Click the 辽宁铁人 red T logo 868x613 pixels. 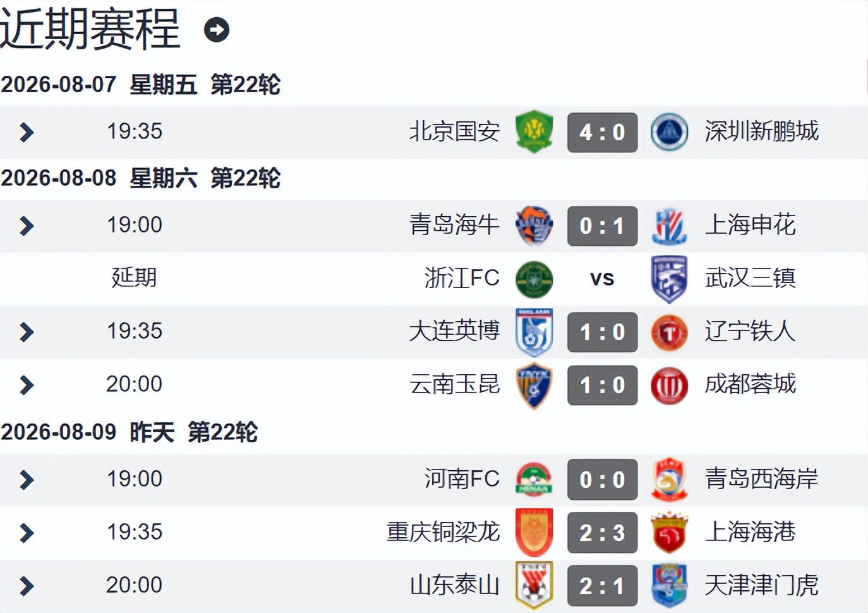click(669, 332)
